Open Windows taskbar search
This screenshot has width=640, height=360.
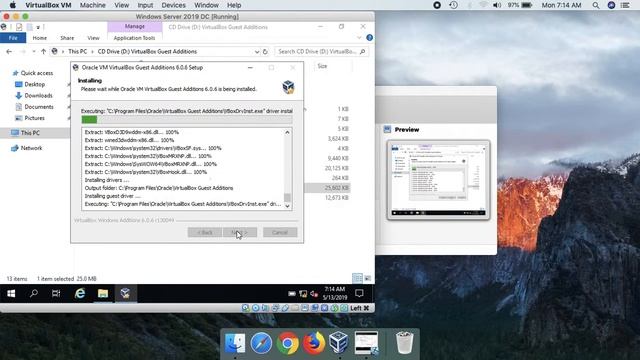34,293
